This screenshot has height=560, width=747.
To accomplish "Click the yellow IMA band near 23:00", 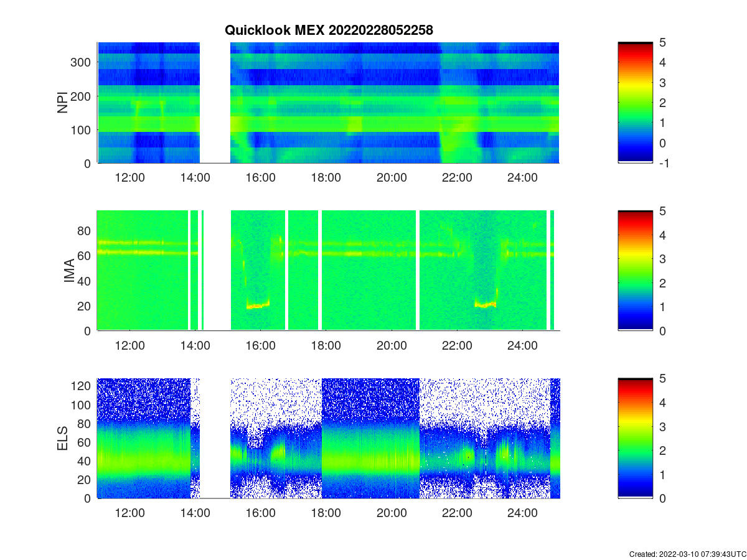I will tap(485, 305).
